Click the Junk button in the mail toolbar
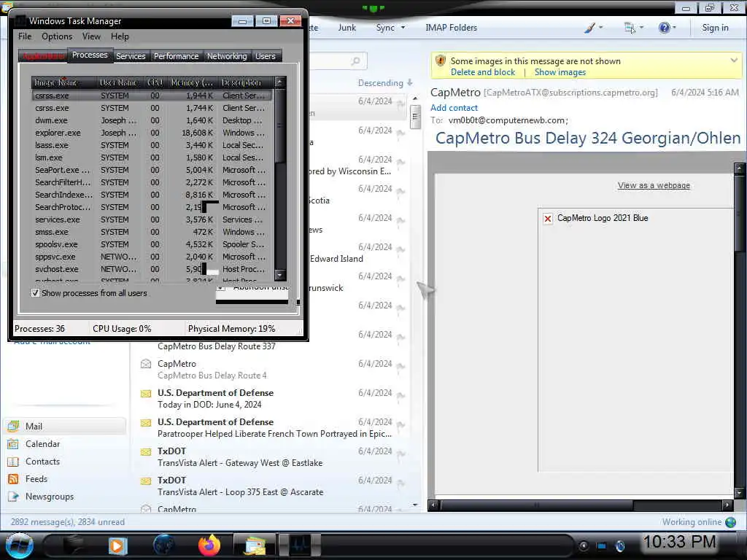This screenshot has height=560, width=747. point(347,28)
